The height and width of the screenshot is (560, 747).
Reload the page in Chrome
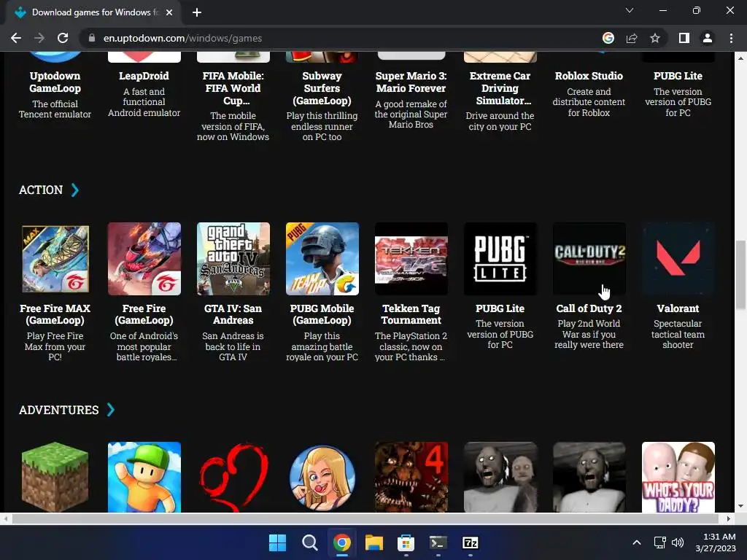click(x=63, y=38)
